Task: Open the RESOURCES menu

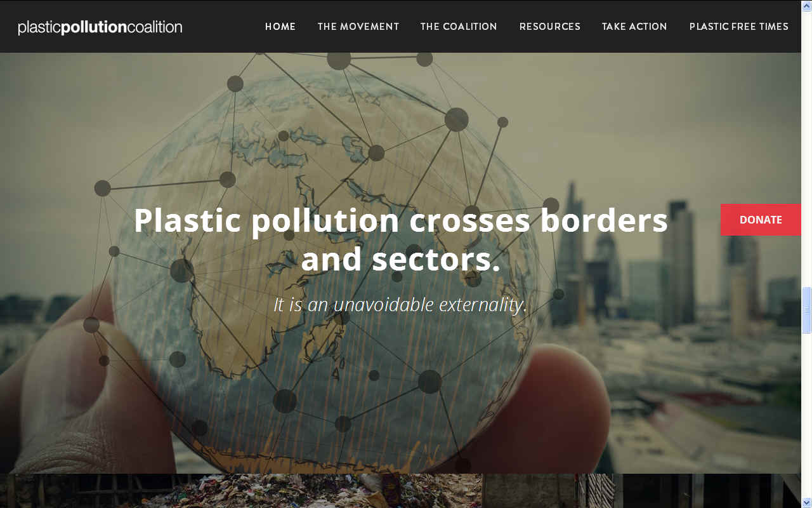Action: (550, 27)
